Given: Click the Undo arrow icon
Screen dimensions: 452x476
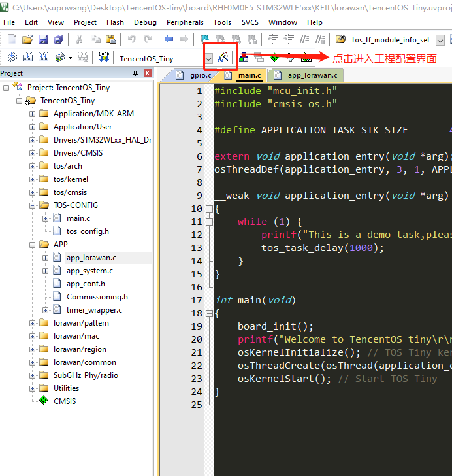Looking at the screenshot, I should coord(132,39).
